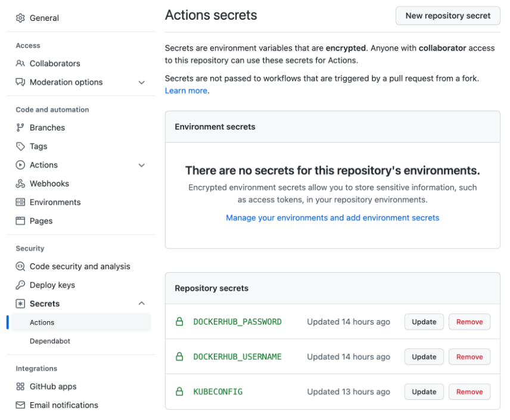Click the Deploy keys key icon
Screen dimensions: 510x420
(x=20, y=285)
